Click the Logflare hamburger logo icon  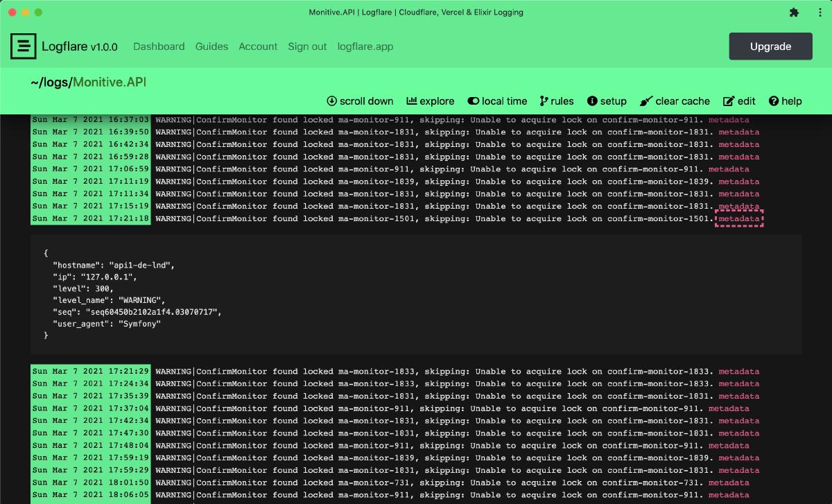coord(23,46)
